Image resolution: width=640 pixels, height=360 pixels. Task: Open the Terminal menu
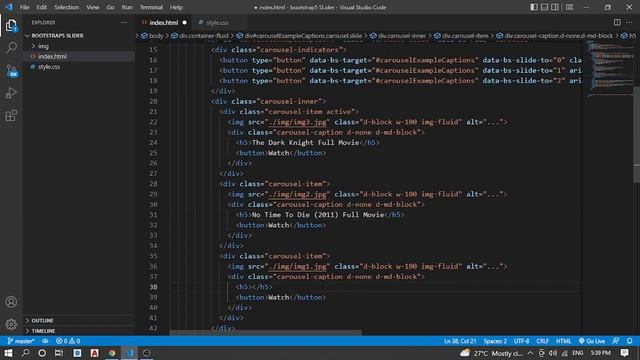click(151, 7)
